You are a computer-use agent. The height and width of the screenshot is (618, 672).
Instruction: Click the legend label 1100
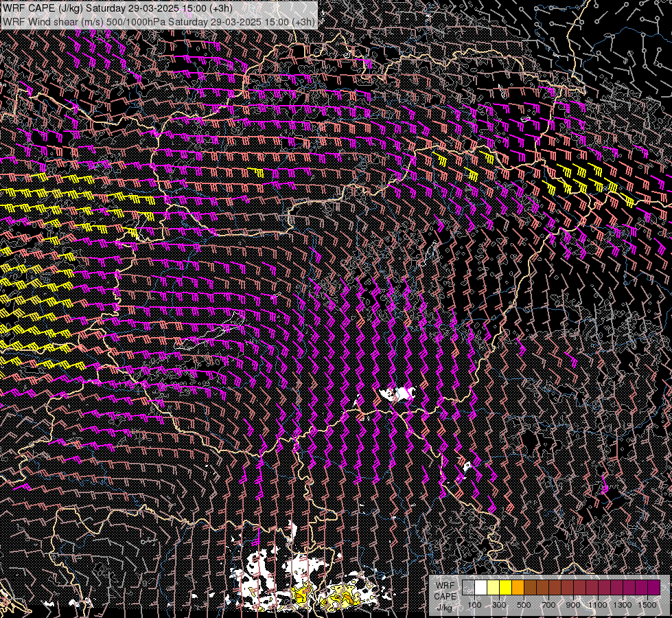[597, 605]
